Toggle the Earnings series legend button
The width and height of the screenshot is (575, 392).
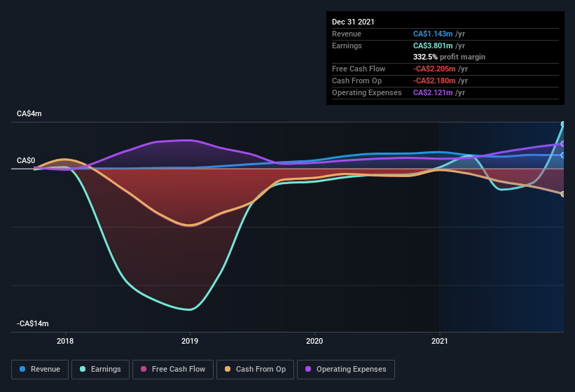click(100, 370)
